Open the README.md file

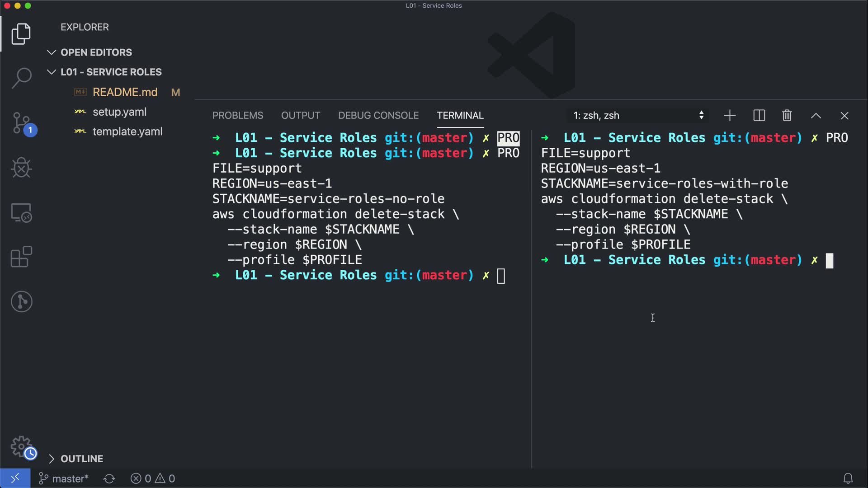coord(125,92)
